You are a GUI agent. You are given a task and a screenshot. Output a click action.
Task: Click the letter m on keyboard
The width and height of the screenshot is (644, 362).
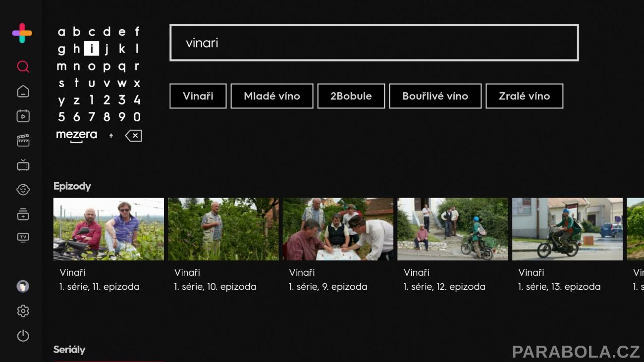point(61,66)
